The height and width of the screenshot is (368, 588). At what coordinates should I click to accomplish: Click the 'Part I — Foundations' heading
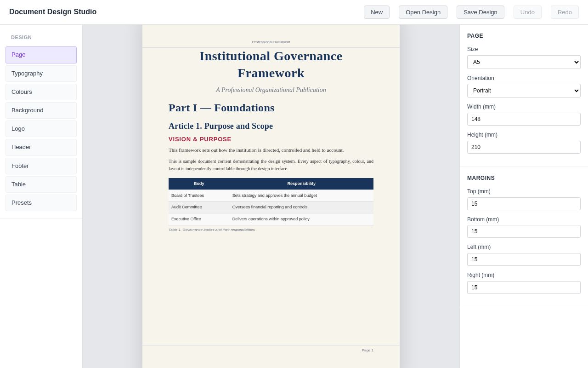pyautogui.click(x=221, y=108)
